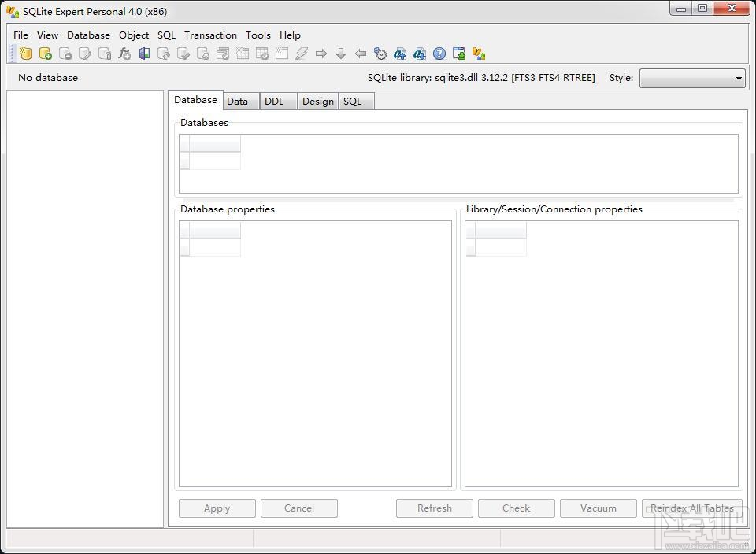Restore down the SQLite Expert window
The image size is (756, 554).
pos(702,9)
